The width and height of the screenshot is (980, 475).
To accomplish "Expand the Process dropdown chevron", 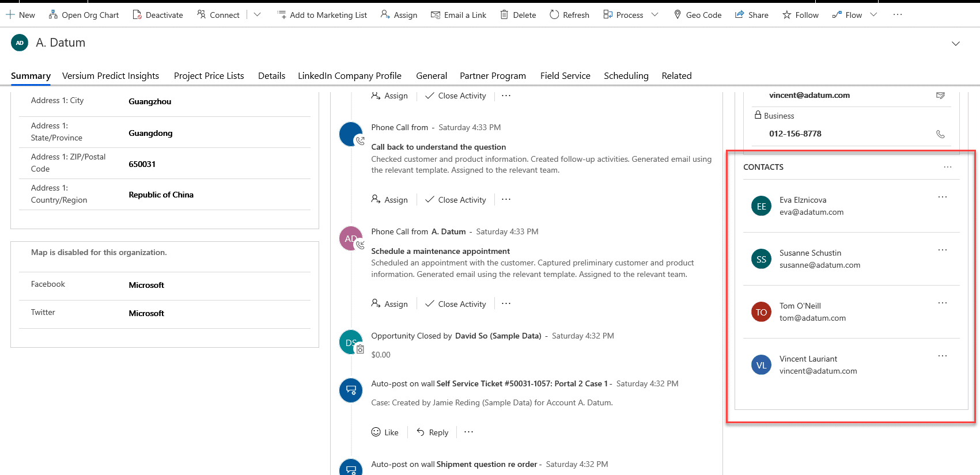I will [654, 15].
